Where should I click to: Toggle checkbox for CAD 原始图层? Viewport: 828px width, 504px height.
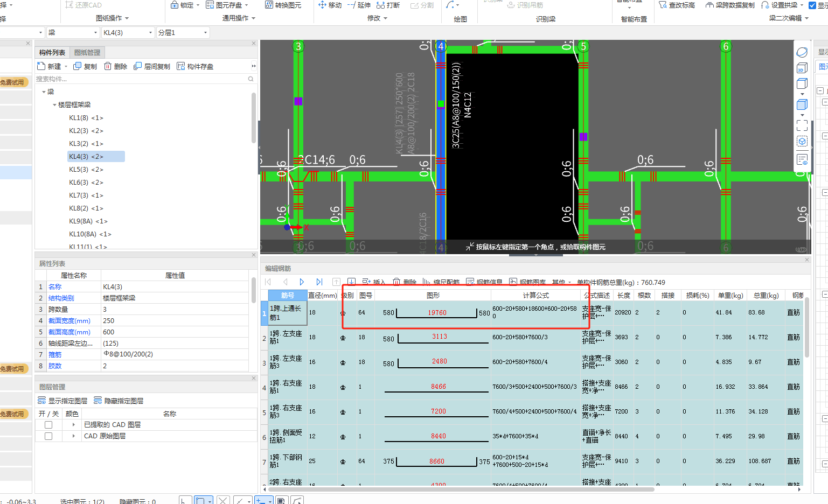pyautogui.click(x=48, y=436)
